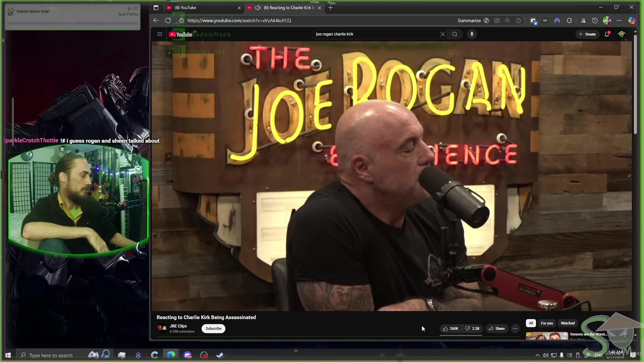Image resolution: width=644 pixels, height=362 pixels.
Task: Bookmark this page with star icon
Action: 519,21
